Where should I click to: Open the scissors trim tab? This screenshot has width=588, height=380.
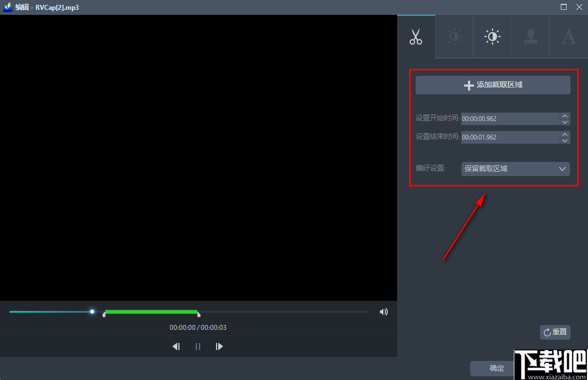point(416,37)
